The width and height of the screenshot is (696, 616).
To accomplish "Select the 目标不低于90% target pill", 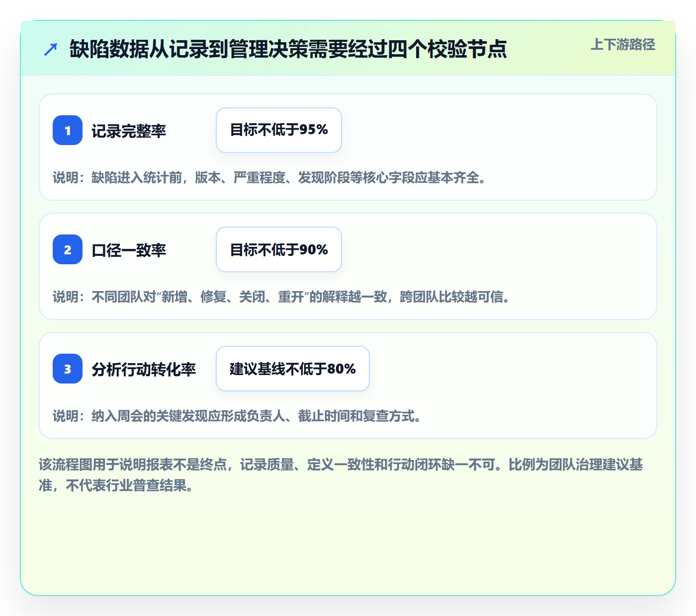I will click(279, 249).
